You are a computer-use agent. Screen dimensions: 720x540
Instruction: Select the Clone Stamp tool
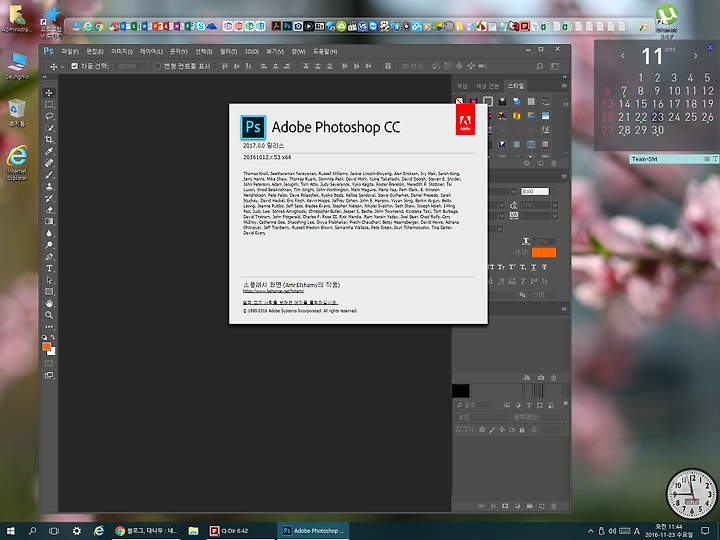click(49, 186)
